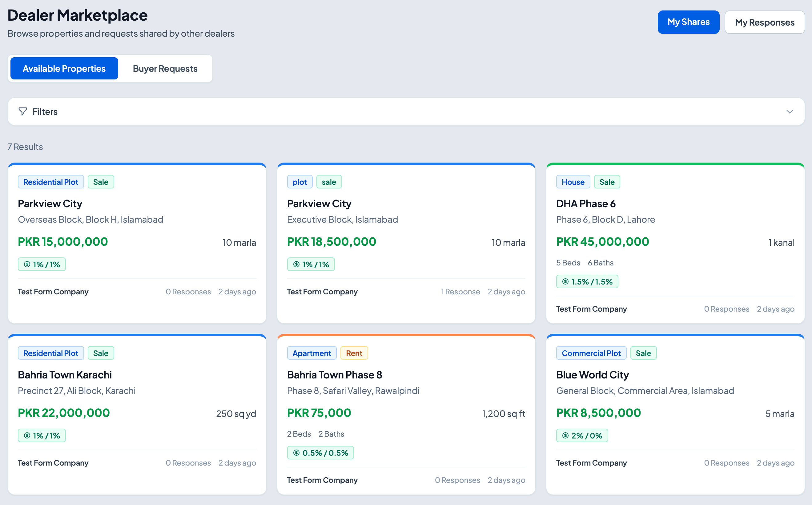Viewport: 812px width, 505px height.
Task: Click the House type badge
Action: pyautogui.click(x=573, y=182)
